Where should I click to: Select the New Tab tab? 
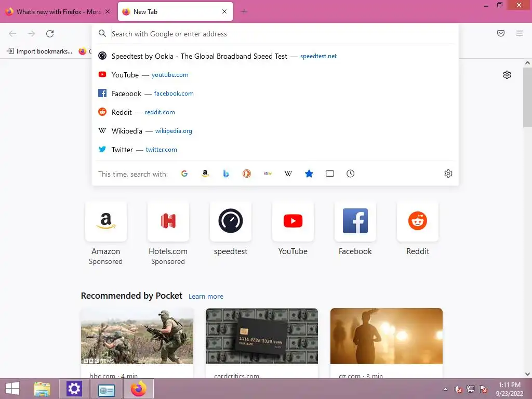tap(176, 11)
